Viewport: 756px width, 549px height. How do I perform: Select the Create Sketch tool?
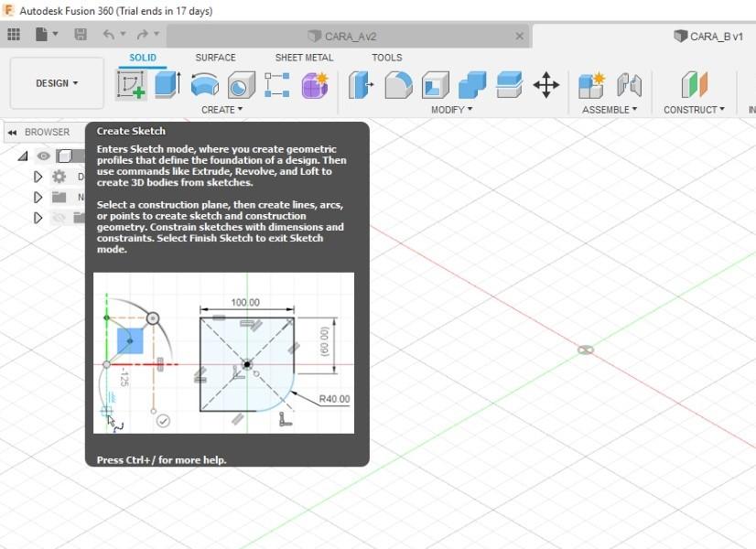pos(131,85)
